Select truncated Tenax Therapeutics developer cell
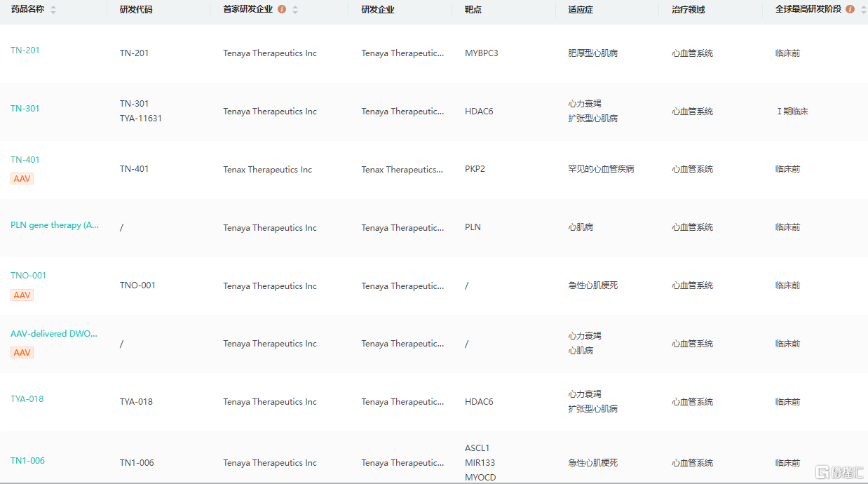 402,170
